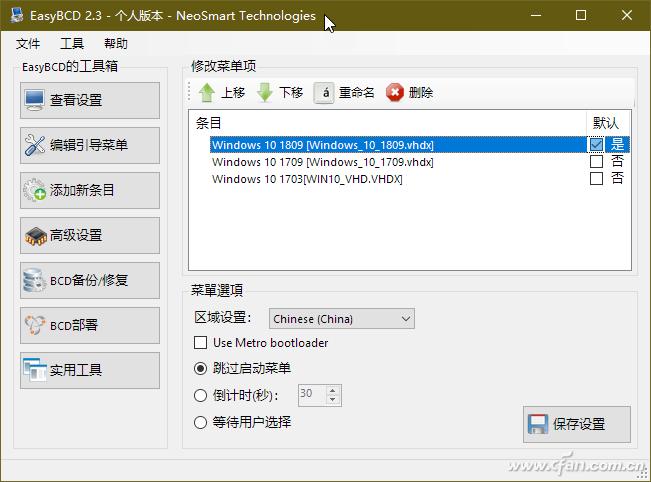Click the database icon on BCD备份/修复 button

[34, 280]
